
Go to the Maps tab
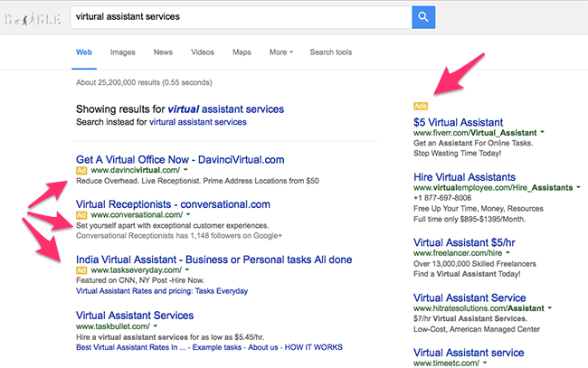point(242,52)
